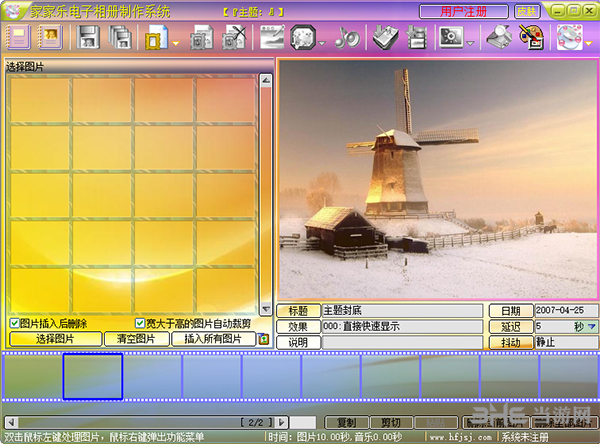
Task: Click the 清空图片 button
Action: tap(136, 339)
